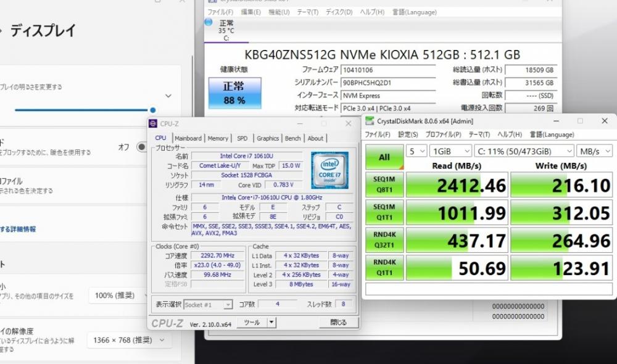
Task: Run the SEQ1M Q1T1 benchmark
Action: coord(384,212)
